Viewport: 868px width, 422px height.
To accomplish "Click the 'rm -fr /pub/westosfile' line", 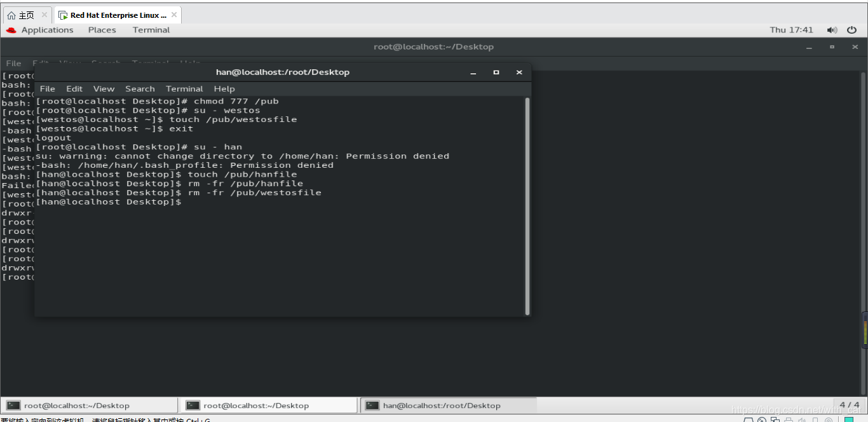I will click(179, 193).
